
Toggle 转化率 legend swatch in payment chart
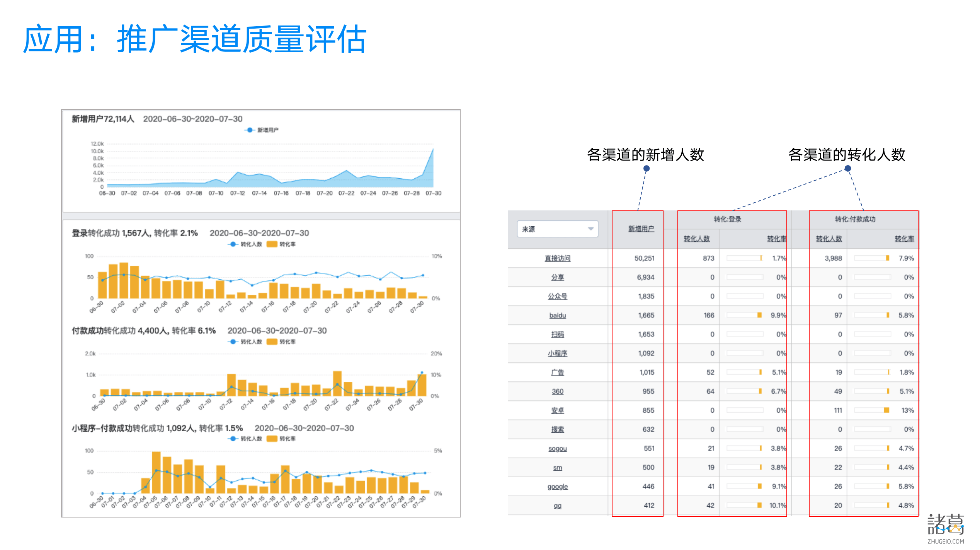pyautogui.click(x=272, y=342)
